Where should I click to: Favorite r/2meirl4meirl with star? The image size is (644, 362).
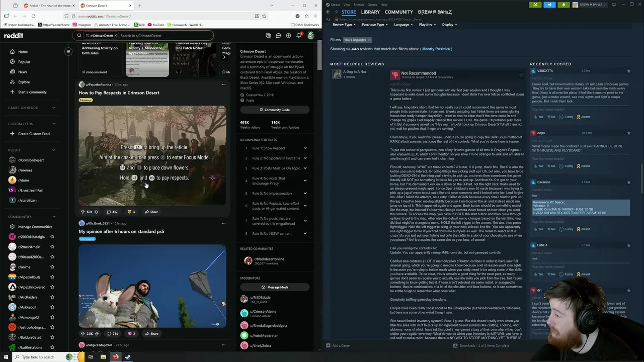click(x=52, y=247)
